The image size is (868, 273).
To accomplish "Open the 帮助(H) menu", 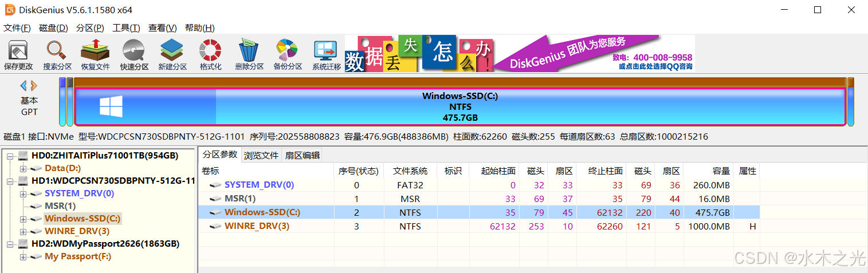I will point(199,28).
